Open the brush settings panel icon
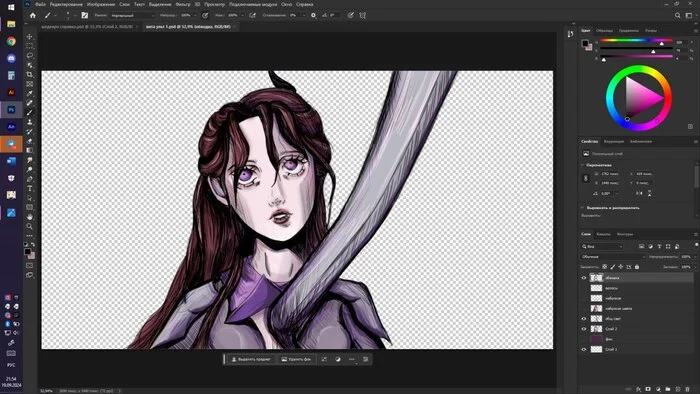The height and width of the screenshot is (394, 700). [x=85, y=15]
